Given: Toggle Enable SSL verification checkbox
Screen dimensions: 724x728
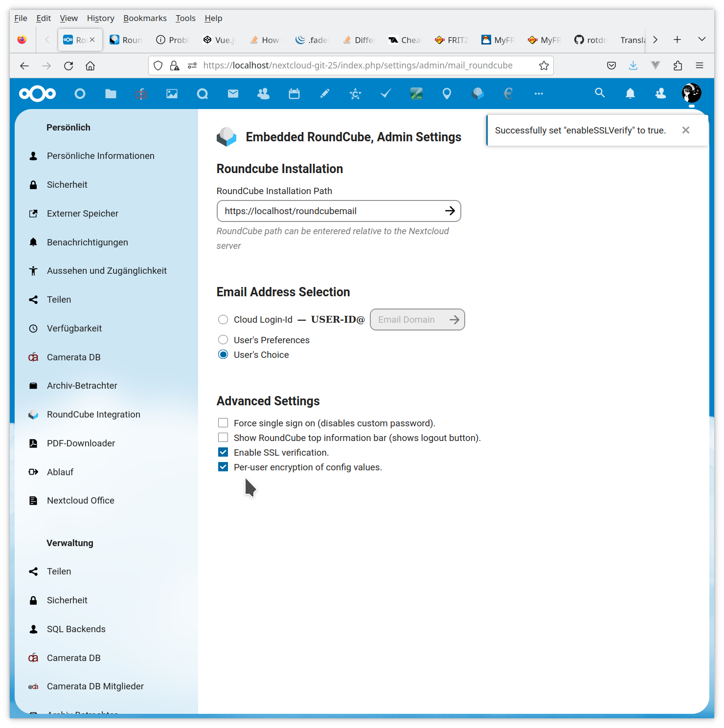Looking at the screenshot, I should pyautogui.click(x=223, y=452).
